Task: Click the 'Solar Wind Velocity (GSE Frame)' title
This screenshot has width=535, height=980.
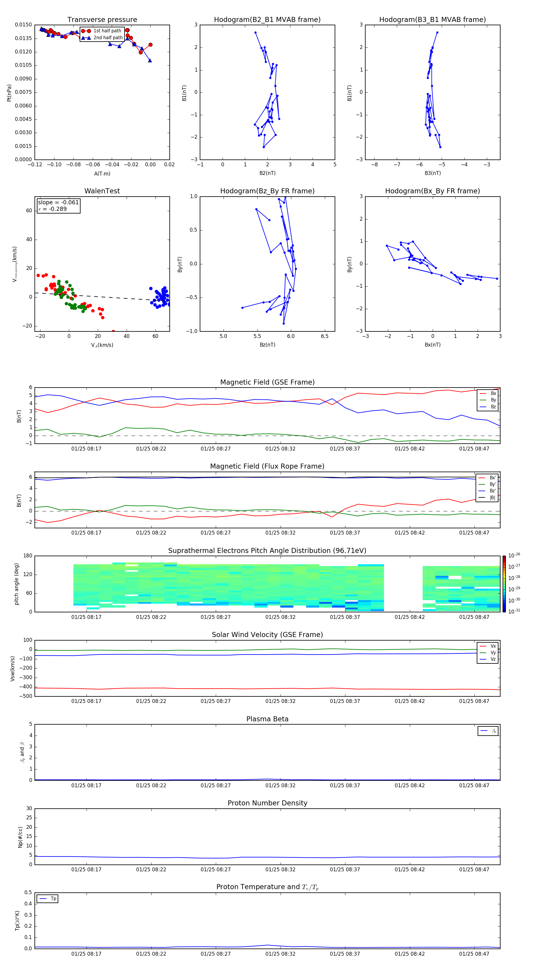Action: (x=267, y=635)
